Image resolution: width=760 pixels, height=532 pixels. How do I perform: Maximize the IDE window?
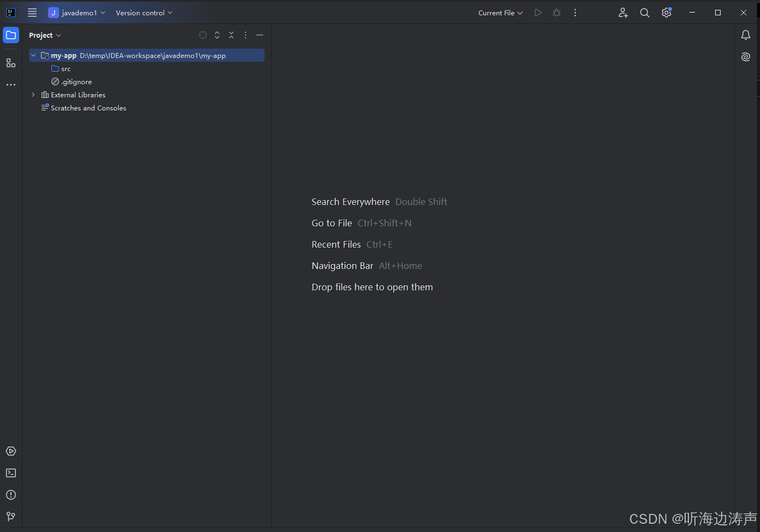point(718,13)
